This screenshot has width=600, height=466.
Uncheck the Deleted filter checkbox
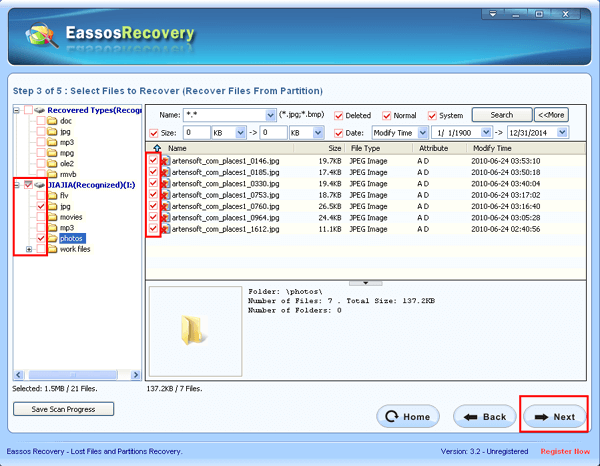click(338, 116)
